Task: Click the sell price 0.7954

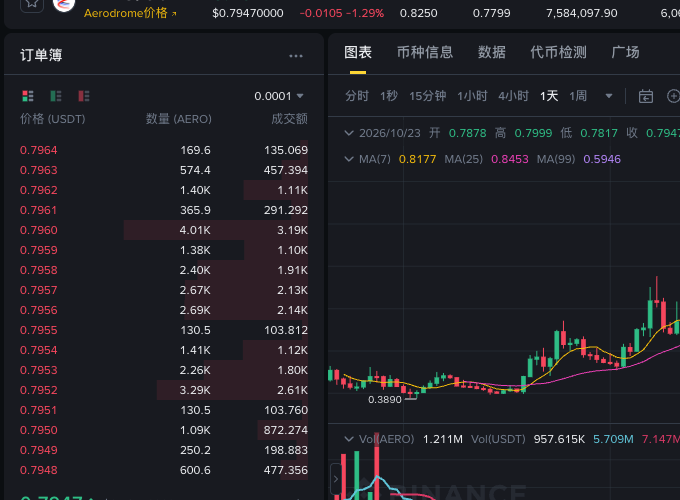Action: pyautogui.click(x=39, y=350)
